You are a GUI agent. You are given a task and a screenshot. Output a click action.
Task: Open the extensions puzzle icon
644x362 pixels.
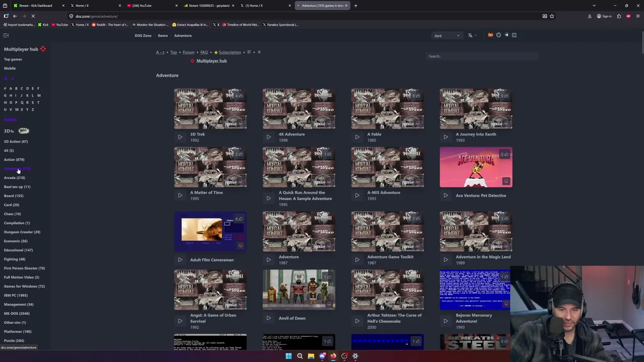[619, 16]
